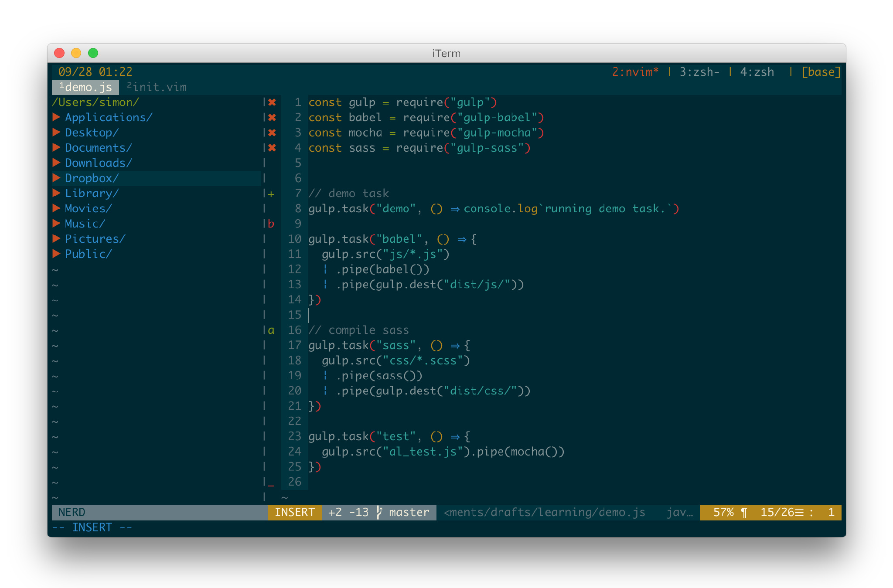Expand the Pictures folder arrow

tap(56, 239)
